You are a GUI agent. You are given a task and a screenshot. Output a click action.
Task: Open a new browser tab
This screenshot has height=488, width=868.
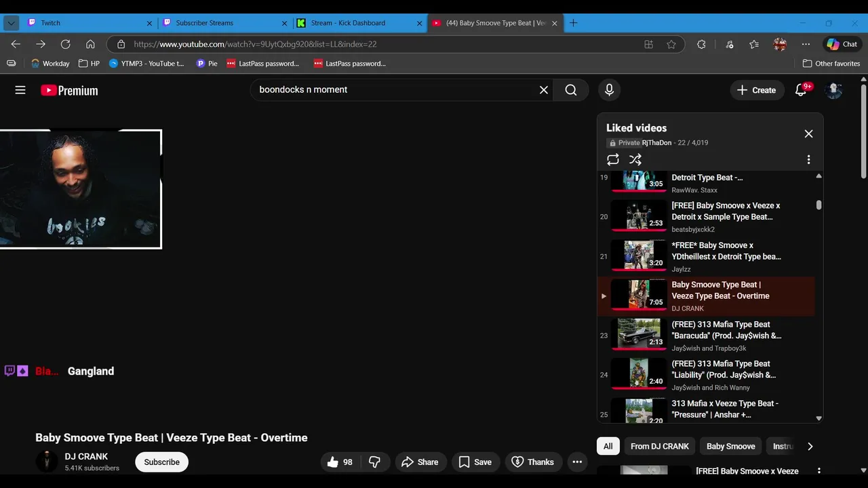(573, 22)
